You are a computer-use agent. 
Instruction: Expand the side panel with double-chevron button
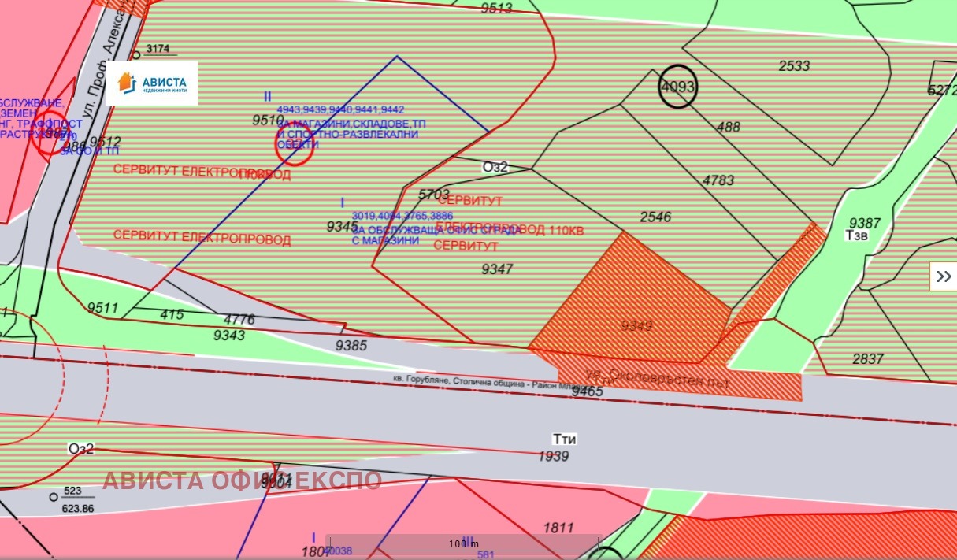(x=944, y=276)
